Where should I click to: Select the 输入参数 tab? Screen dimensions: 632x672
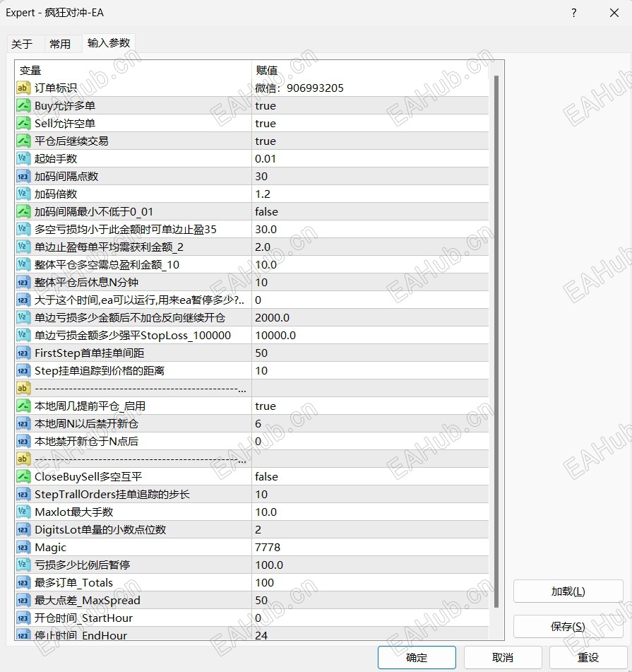109,43
